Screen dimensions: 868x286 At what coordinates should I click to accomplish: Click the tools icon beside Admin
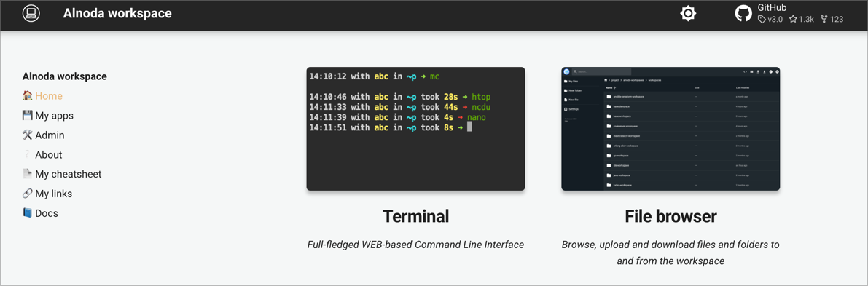point(28,135)
